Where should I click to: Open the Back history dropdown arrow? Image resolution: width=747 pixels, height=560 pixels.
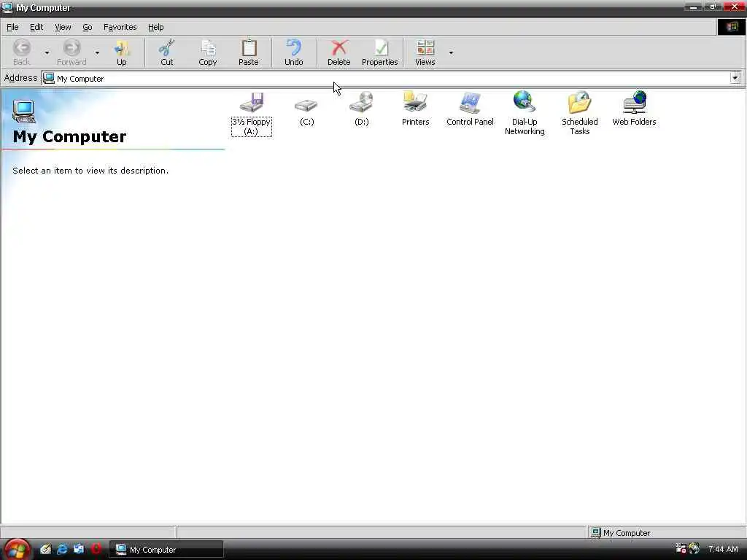click(47, 52)
